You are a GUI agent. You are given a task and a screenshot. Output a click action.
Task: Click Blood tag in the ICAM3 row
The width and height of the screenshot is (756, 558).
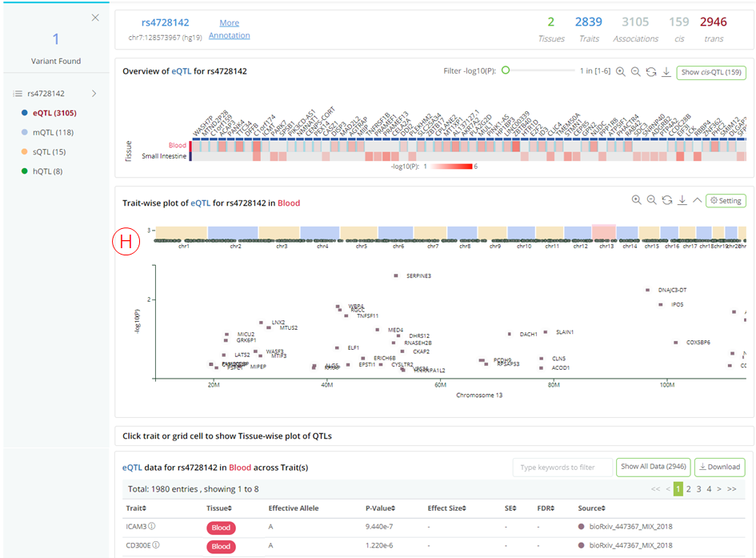(x=221, y=528)
